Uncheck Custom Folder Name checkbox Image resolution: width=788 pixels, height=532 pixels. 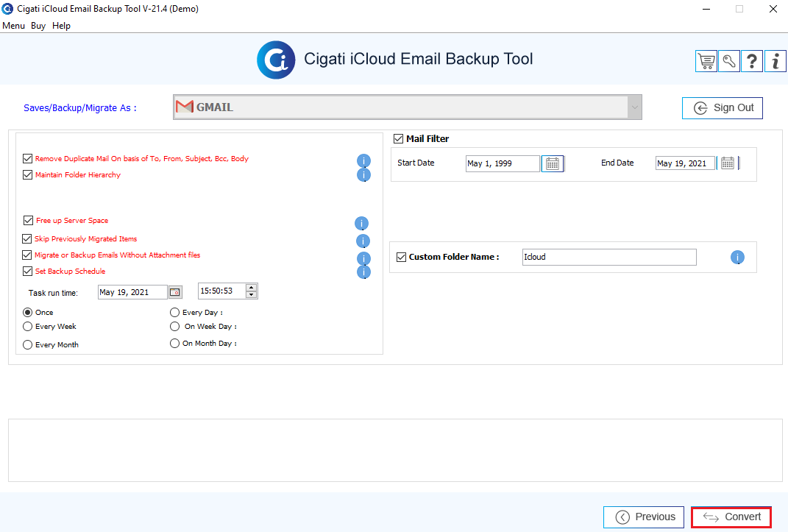tap(401, 258)
